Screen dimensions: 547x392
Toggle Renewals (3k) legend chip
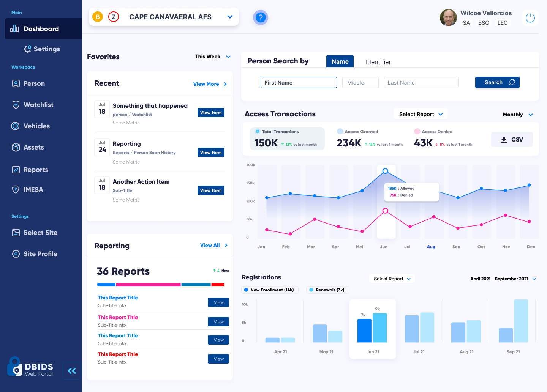click(328, 290)
